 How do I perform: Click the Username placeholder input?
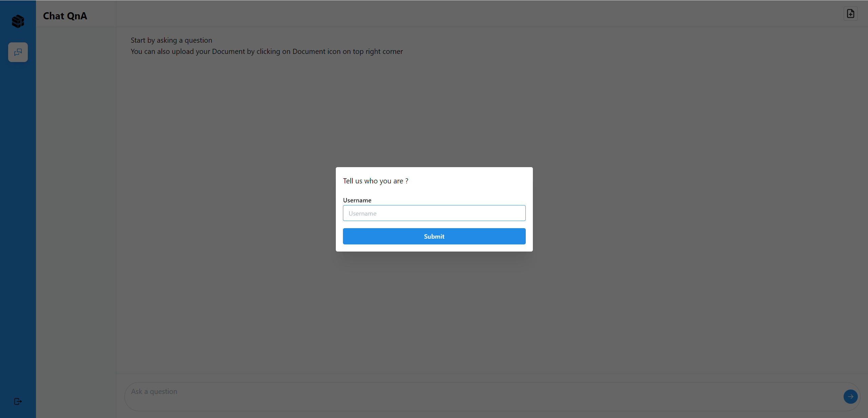click(x=434, y=213)
